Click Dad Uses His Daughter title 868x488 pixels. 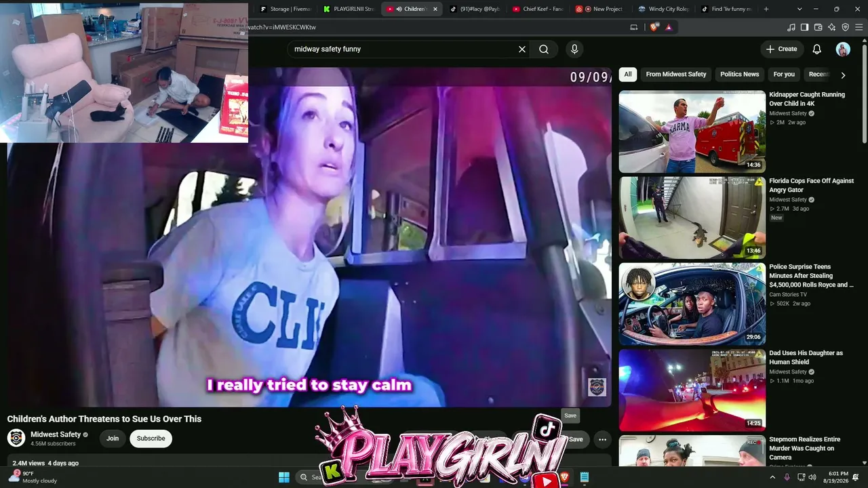pyautogui.click(x=806, y=357)
